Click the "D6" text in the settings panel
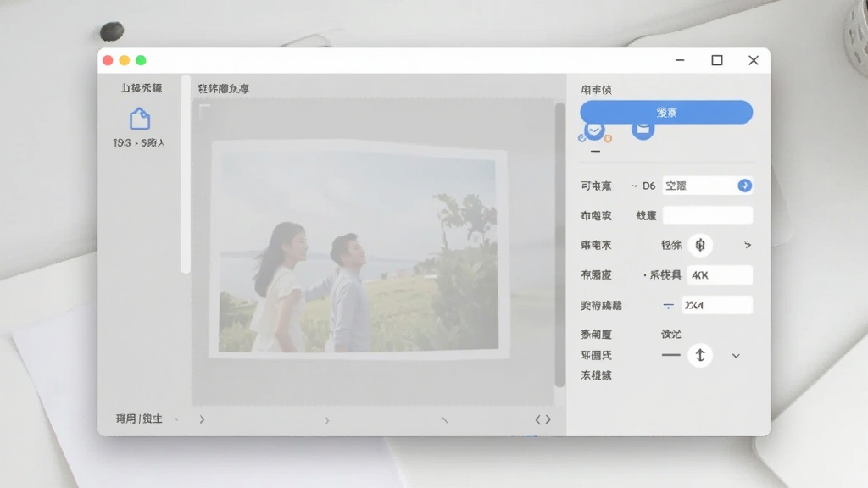The width and height of the screenshot is (868, 488). [648, 186]
